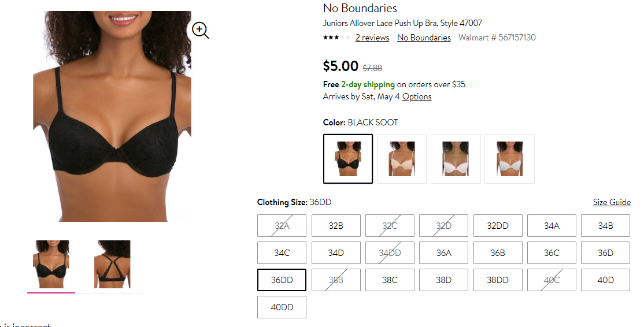Image resolution: width=644 pixels, height=327 pixels.
Task: Open the 2 reviews link
Action: 372,38
